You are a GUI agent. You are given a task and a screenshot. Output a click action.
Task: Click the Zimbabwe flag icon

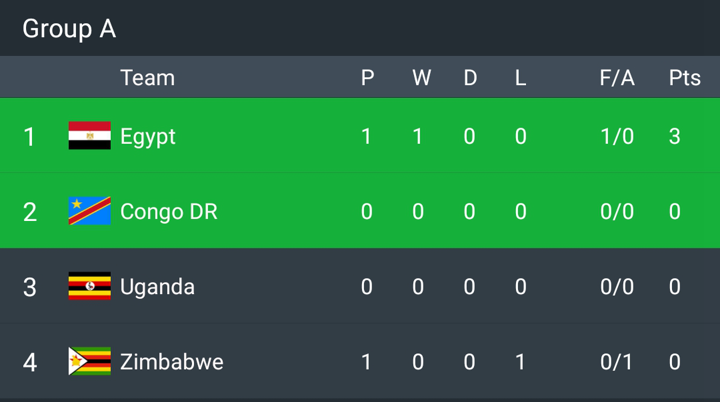click(90, 361)
